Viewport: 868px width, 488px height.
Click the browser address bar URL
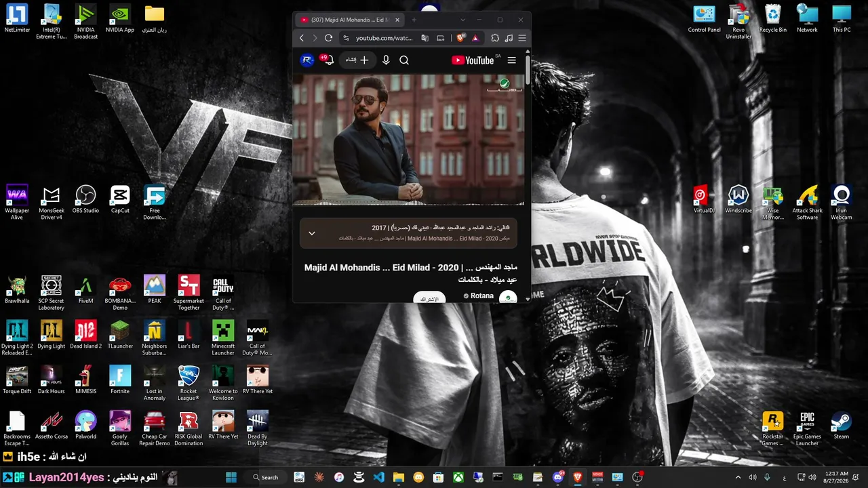tap(384, 38)
